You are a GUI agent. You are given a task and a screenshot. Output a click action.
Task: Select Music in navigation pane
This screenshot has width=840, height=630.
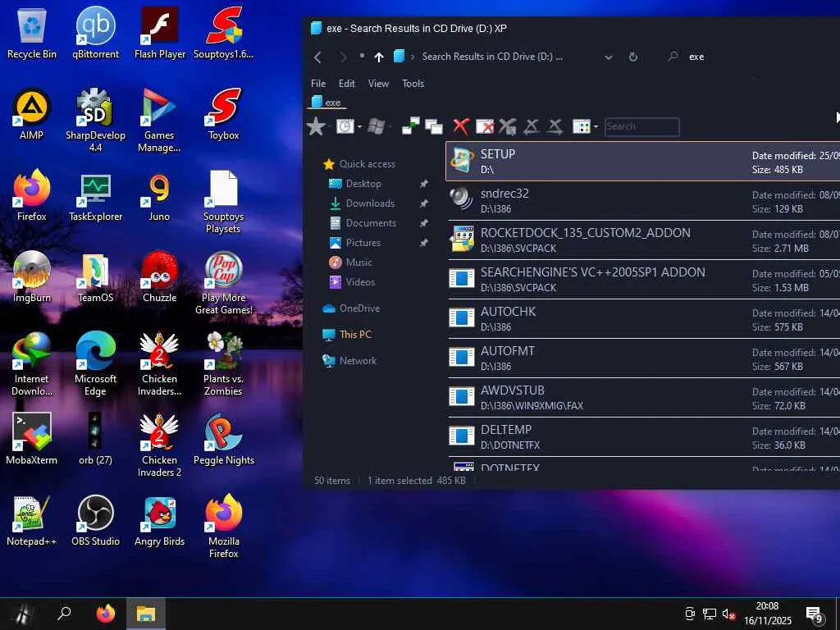pos(358,262)
